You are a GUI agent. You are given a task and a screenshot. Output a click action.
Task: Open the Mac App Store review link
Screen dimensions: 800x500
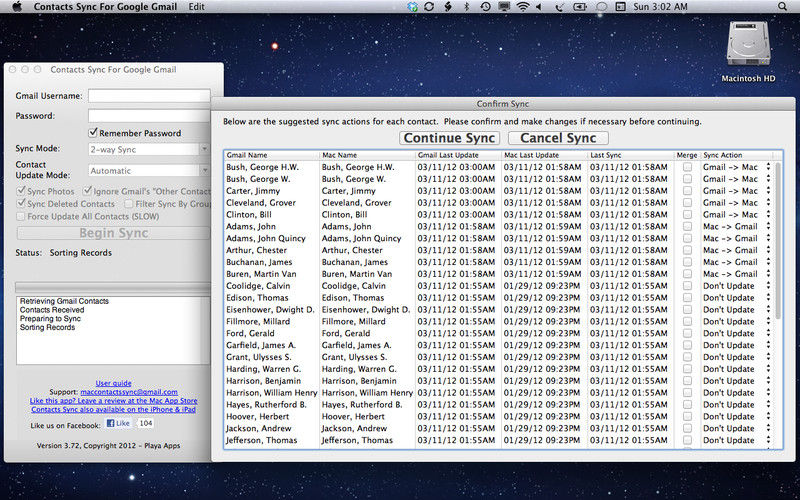click(113, 401)
